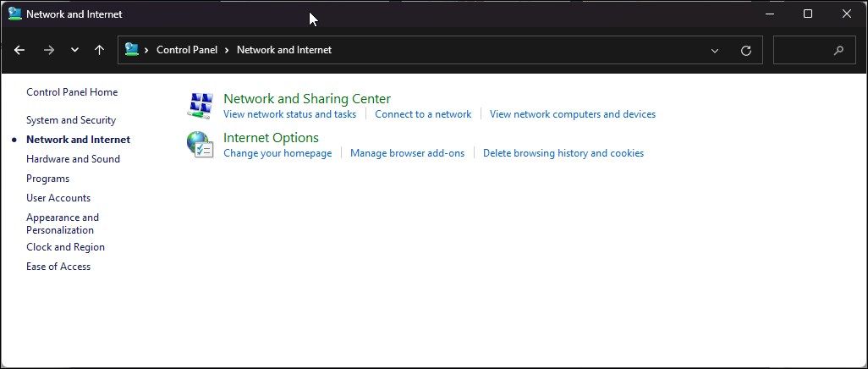This screenshot has height=369, width=868.
Task: Click the Network and Sharing Center icon
Action: 200,106
